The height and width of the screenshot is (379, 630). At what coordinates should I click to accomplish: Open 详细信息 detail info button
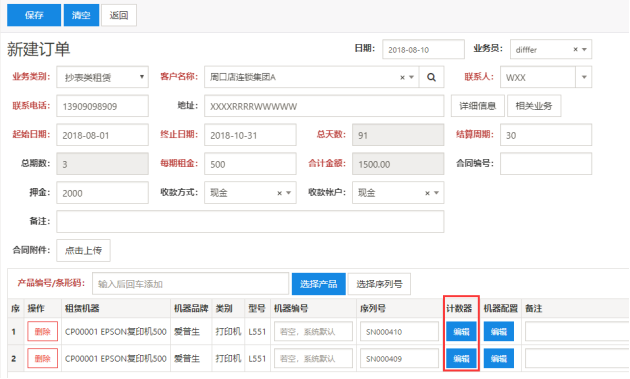478,106
